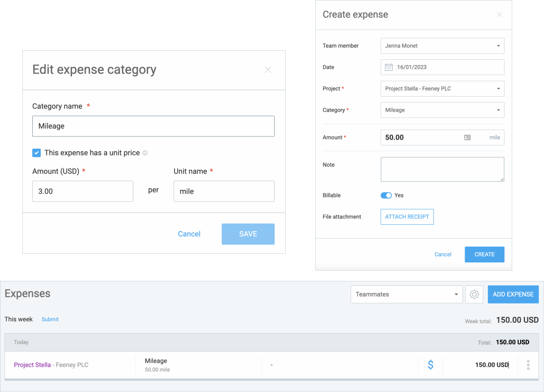
Task: Close the Create expense dialog
Action: point(499,14)
